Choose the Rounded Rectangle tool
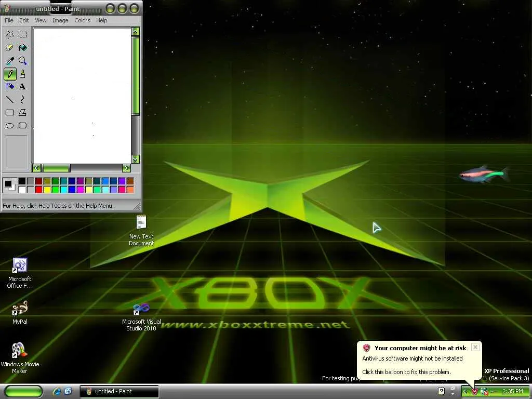Viewport: 532px width, 399px height. [x=23, y=126]
